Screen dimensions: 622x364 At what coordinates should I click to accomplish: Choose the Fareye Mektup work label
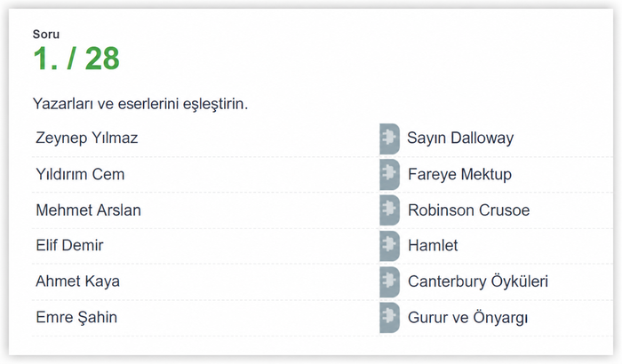(459, 174)
